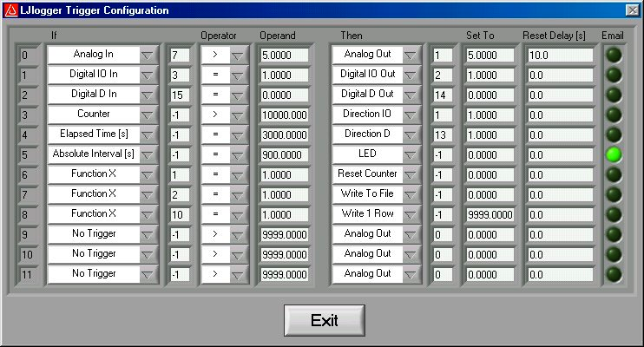The width and height of the screenshot is (644, 347).
Task: Toggle the Email LED for row 0
Action: (x=614, y=56)
